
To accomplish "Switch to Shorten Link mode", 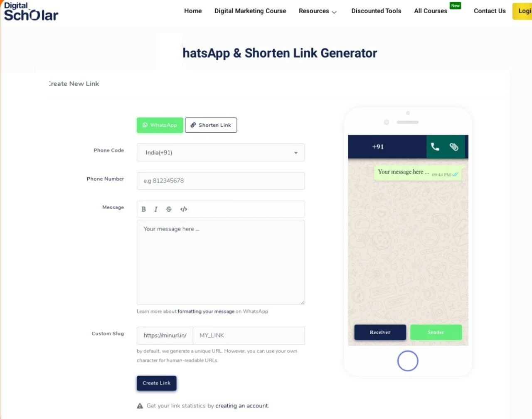I will click(x=211, y=125).
